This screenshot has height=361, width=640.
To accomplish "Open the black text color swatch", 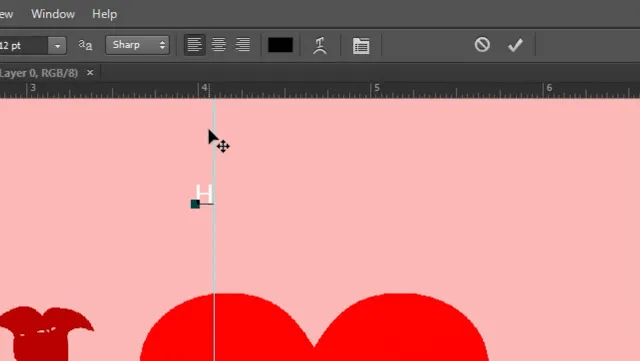I will [280, 45].
